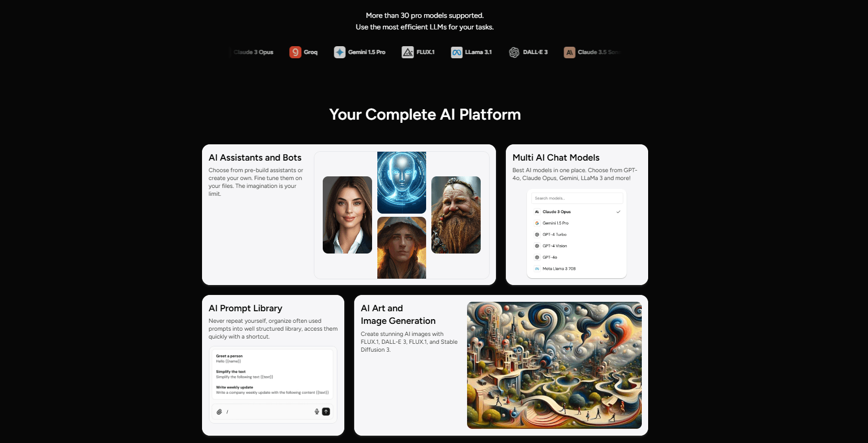Select the 'Write weekly update' prompt
Screen dimensions: 868x443
(272, 390)
